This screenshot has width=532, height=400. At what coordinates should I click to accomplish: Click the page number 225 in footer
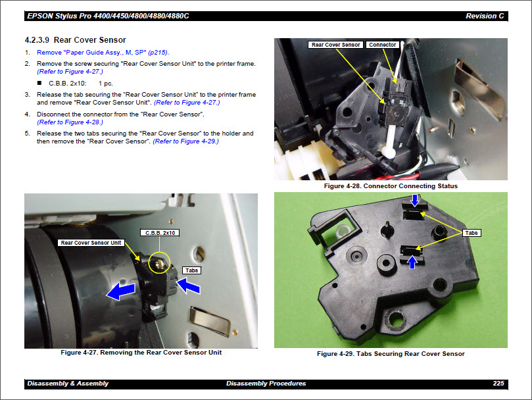click(498, 384)
